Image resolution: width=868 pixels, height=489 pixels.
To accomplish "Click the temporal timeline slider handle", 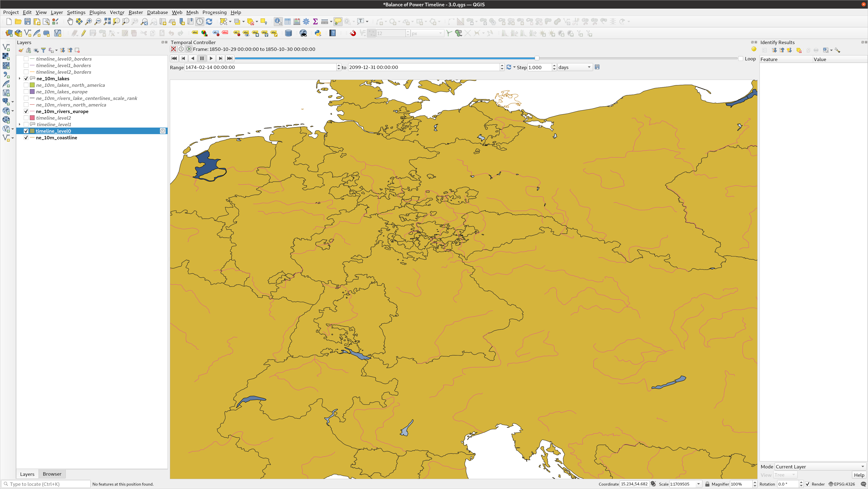I will (x=537, y=58).
